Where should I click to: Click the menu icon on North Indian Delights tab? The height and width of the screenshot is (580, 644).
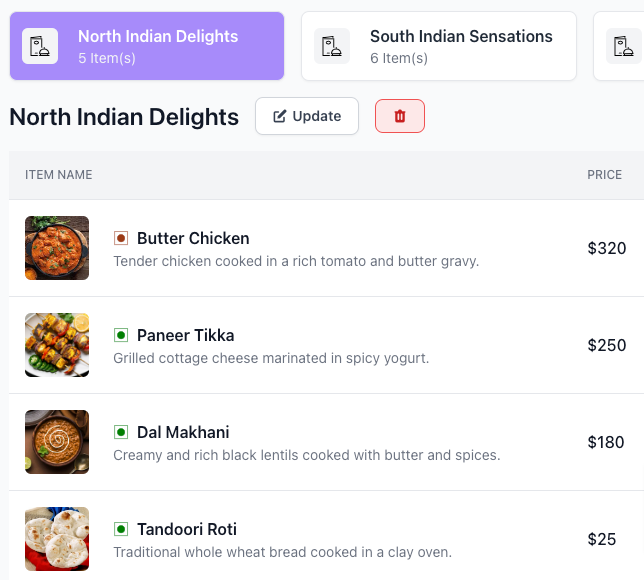pyautogui.click(x=40, y=46)
